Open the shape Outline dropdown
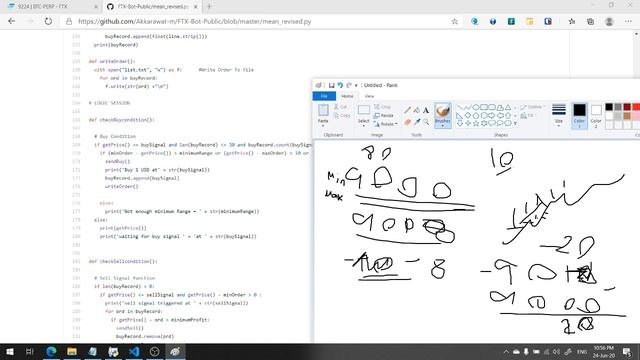Viewport: 640px width, 360px height. coord(533,107)
